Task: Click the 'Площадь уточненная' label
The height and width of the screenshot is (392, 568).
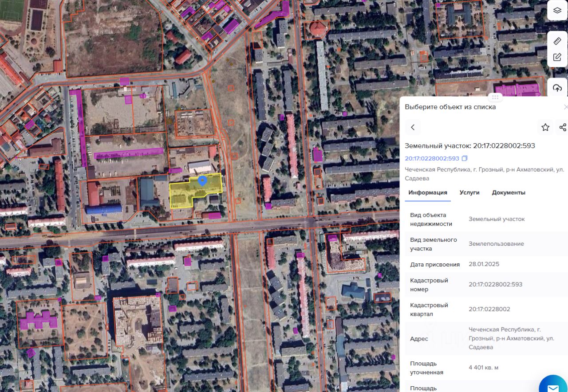Action: [x=427, y=368]
